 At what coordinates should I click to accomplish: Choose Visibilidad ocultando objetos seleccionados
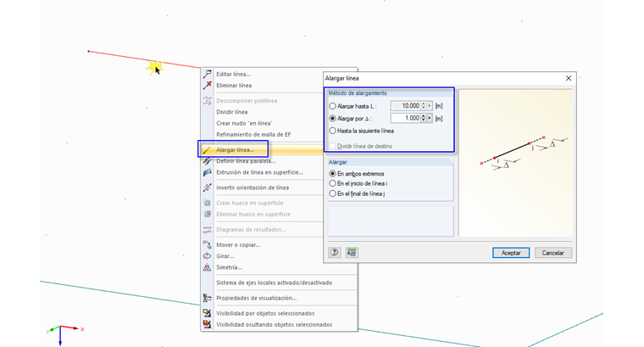[275, 324]
